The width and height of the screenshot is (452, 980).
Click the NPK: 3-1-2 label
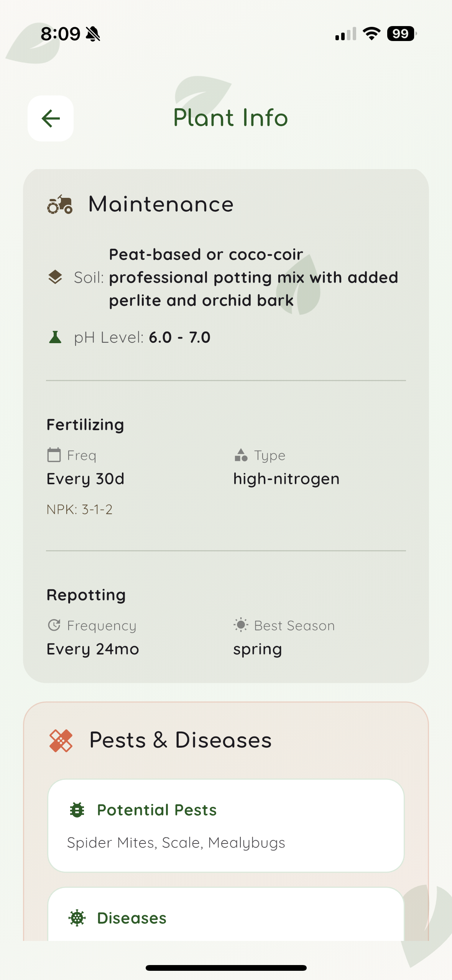click(x=79, y=510)
